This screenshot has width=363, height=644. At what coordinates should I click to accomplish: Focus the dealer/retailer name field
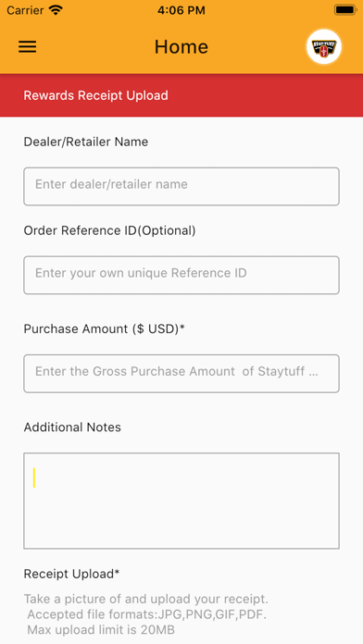click(x=181, y=186)
